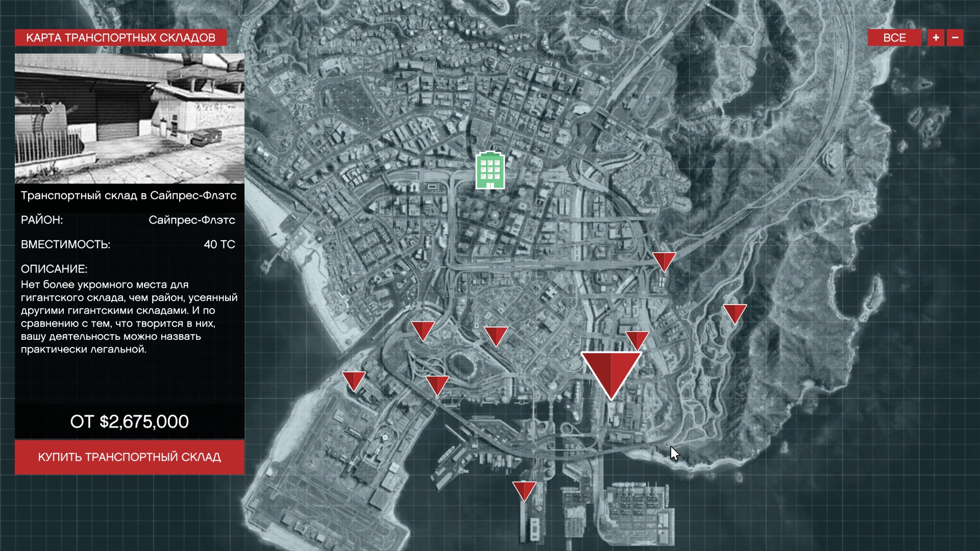Viewport: 980px width, 551px height.
Task: Click the КАРТА ТРАНСПОРТНЫХ СКЛАДОВ header
Action: 121,38
